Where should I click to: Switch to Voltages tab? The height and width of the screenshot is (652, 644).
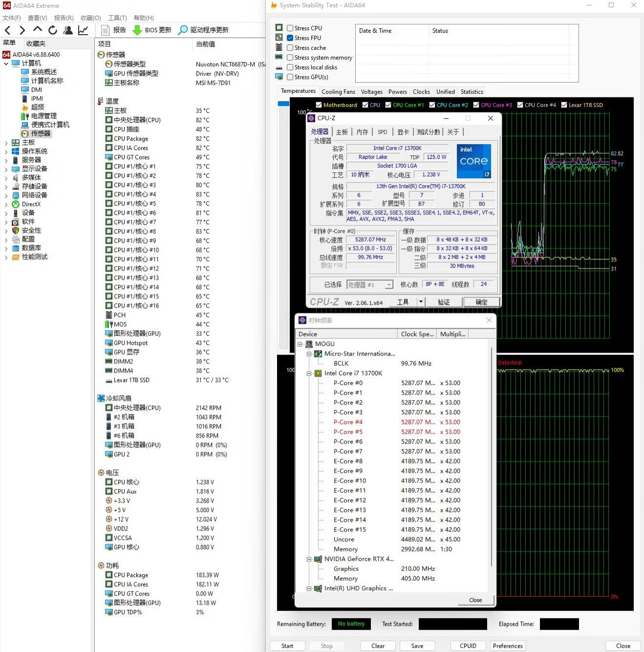coord(372,92)
